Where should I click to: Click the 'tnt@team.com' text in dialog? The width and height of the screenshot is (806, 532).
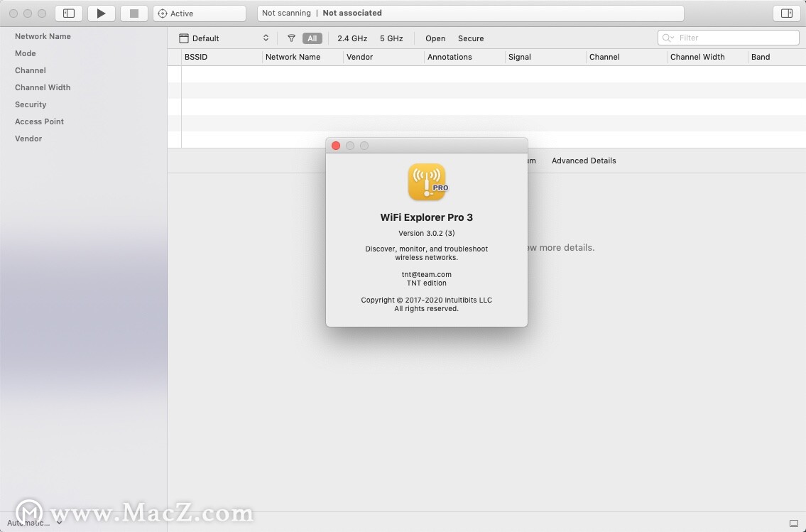(427, 274)
